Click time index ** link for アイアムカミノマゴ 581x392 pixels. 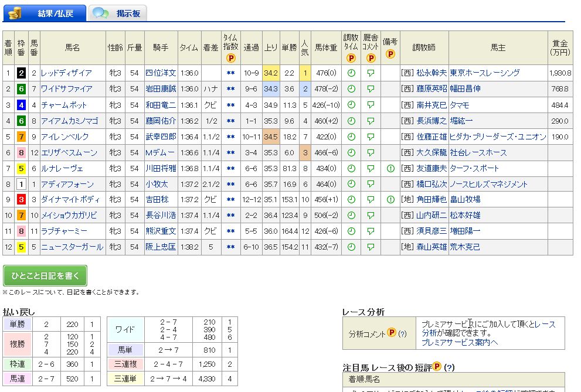coord(230,121)
